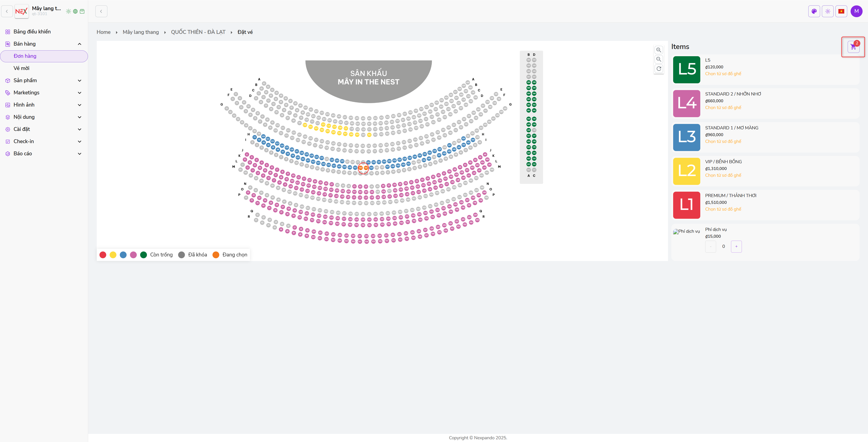Click the collapse sidebar arrow button
The width and height of the screenshot is (868, 442).
(101, 11)
